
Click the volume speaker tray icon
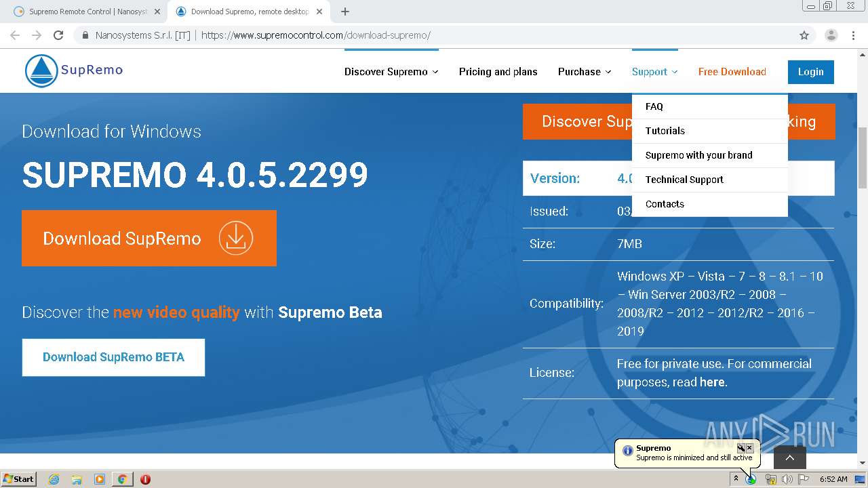tap(787, 479)
